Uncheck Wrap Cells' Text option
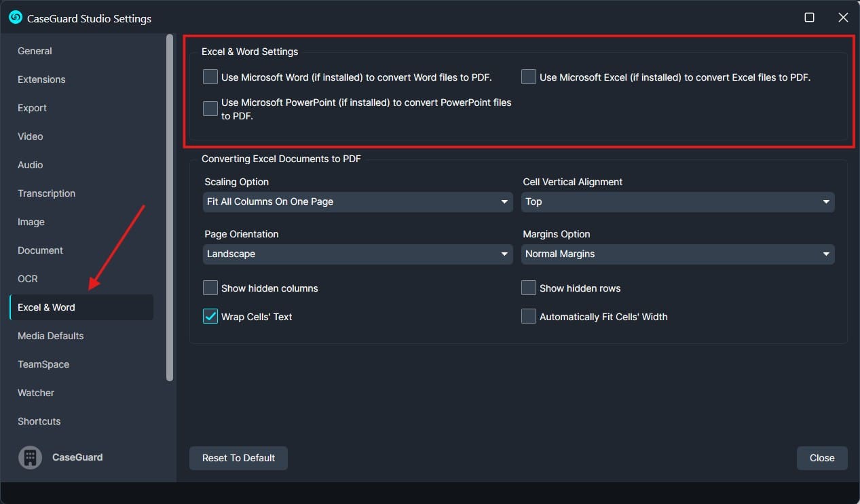This screenshot has height=504, width=860. tap(210, 317)
